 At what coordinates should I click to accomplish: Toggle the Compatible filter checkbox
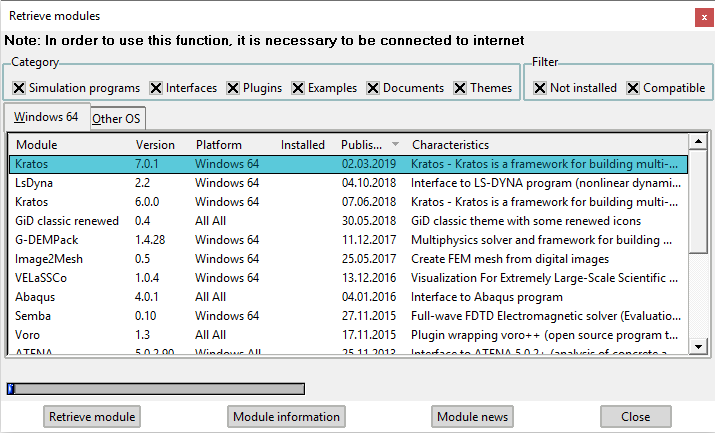point(633,88)
